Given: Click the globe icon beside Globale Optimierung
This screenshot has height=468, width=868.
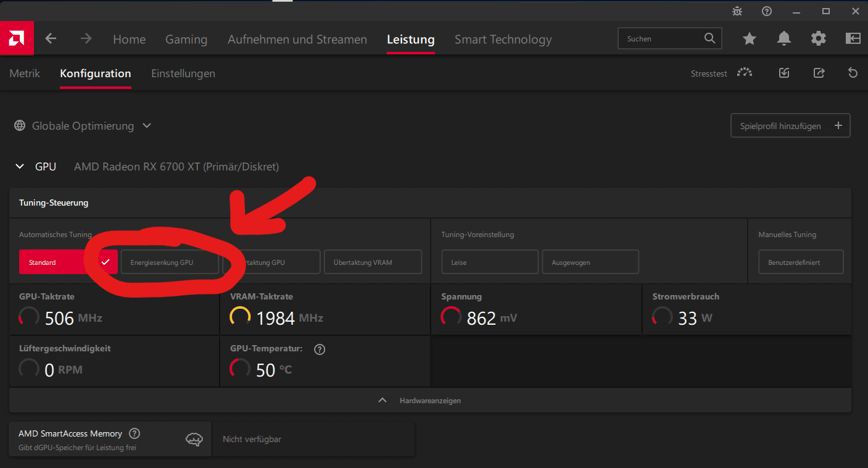Looking at the screenshot, I should pos(20,126).
